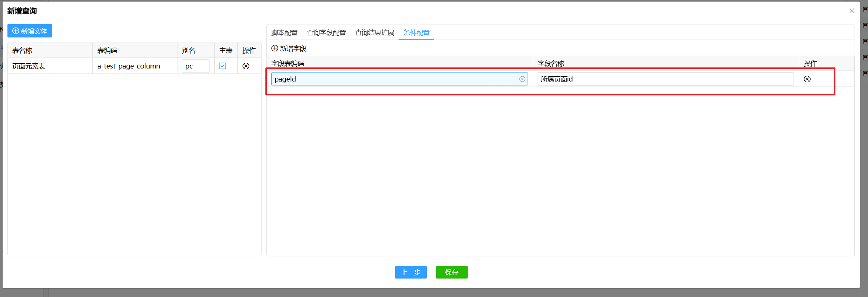This screenshot has width=868, height=297.
Task: Select the 页面元素表 table name cell
Action: (x=29, y=66)
